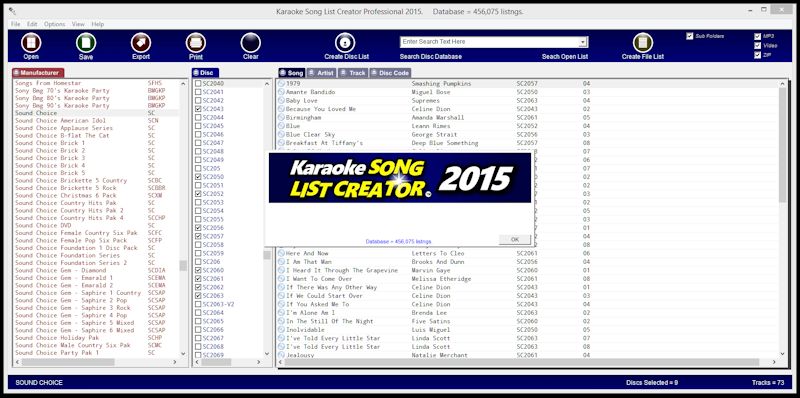This screenshot has height=398, width=800.
Task: Open the Edit menu
Action: coord(32,24)
